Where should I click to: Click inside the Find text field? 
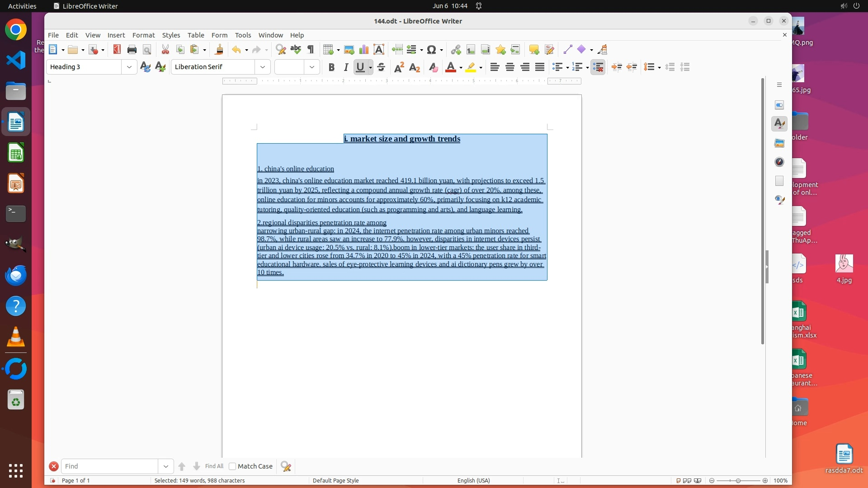[x=110, y=466]
